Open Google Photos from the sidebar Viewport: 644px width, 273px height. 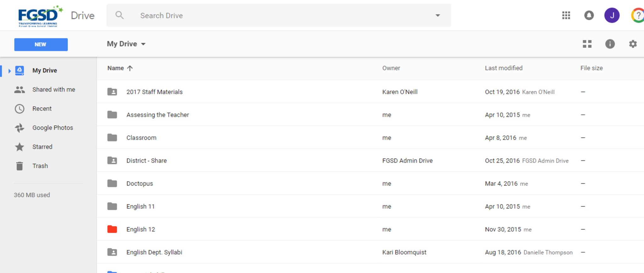(53, 128)
